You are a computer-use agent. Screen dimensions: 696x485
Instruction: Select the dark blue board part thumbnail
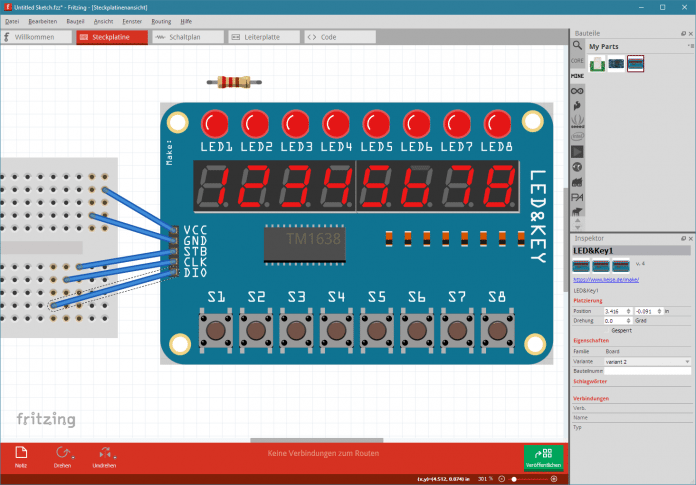tap(616, 64)
